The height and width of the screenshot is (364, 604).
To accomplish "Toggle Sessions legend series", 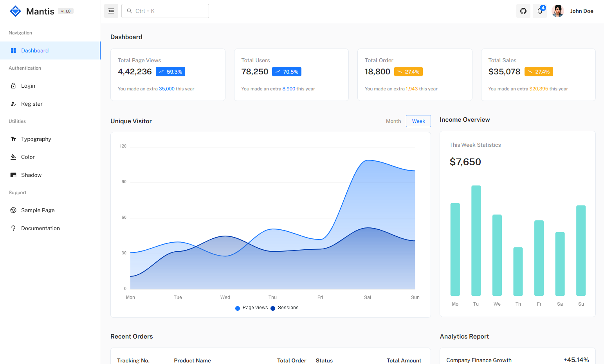I will [x=285, y=308].
